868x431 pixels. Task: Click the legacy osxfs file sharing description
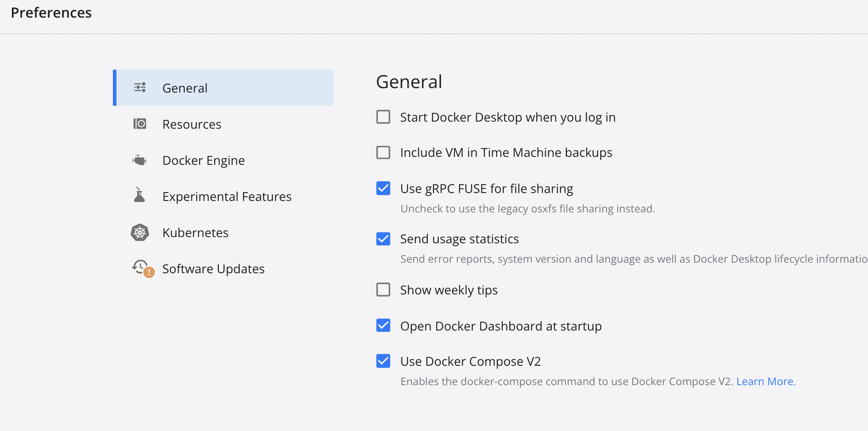(x=528, y=208)
